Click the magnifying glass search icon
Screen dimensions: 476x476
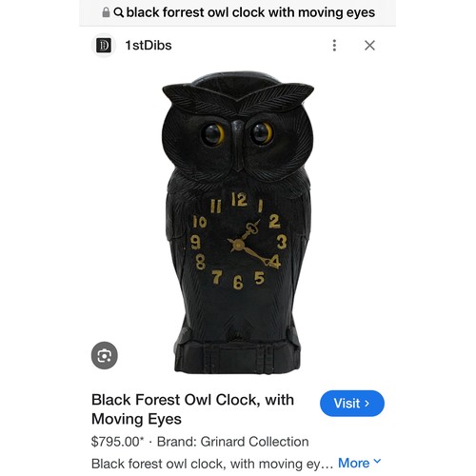click(x=118, y=12)
